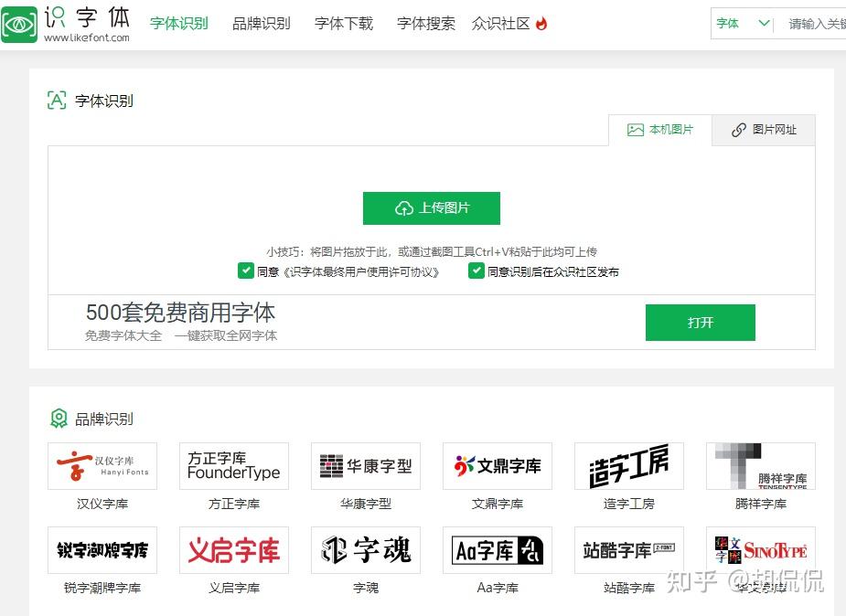Image resolution: width=846 pixels, height=616 pixels.
Task: Open the www.likefont.com site logo text
Action: point(87,37)
